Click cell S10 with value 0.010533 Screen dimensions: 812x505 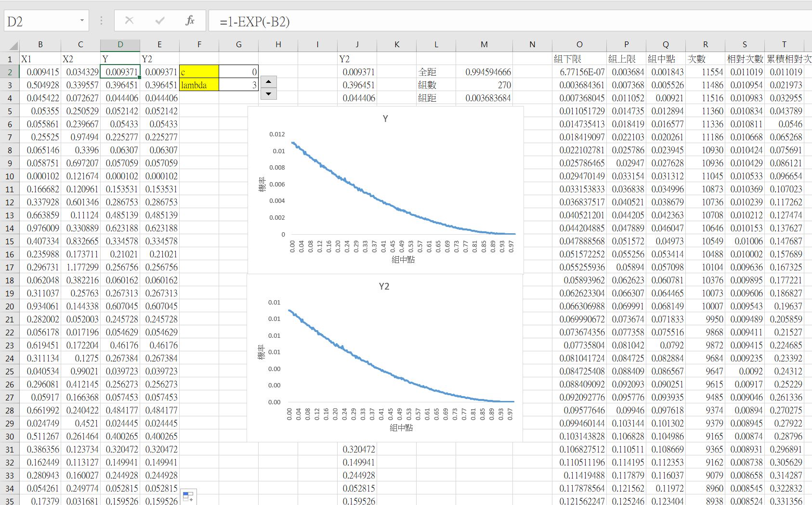click(745, 176)
